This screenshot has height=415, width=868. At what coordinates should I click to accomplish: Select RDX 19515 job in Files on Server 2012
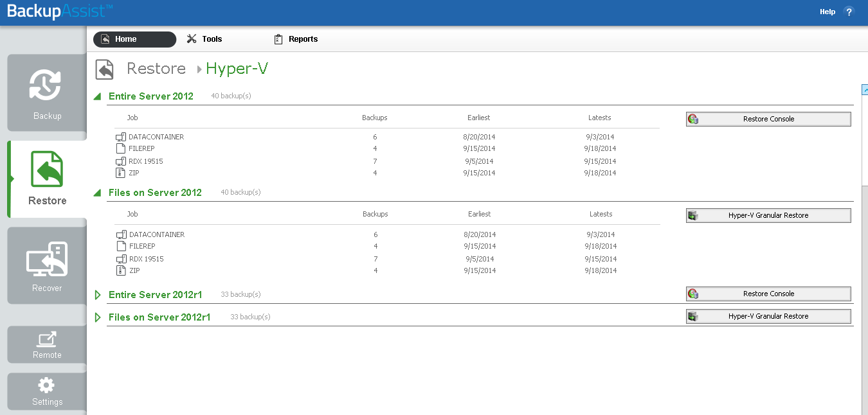point(147,259)
